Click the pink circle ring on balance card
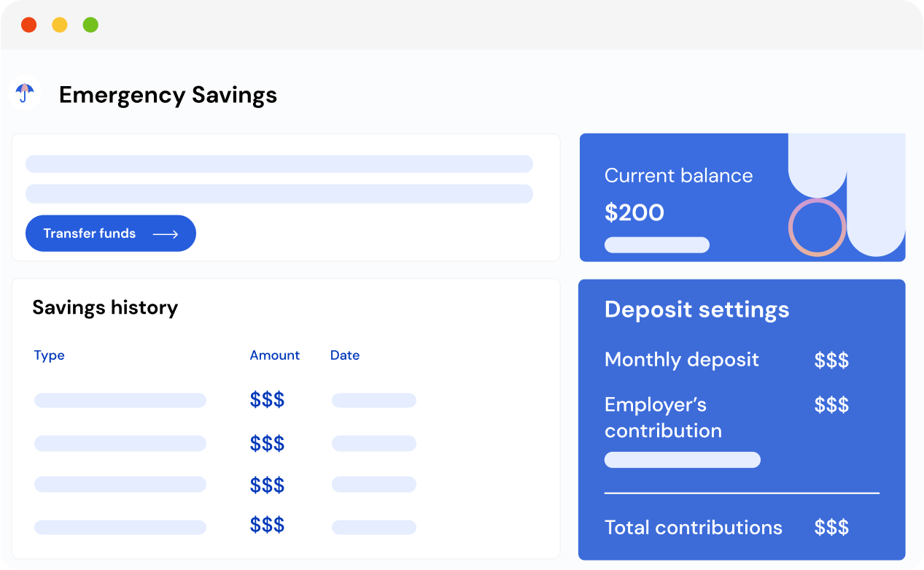This screenshot has height=570, width=924. click(817, 227)
